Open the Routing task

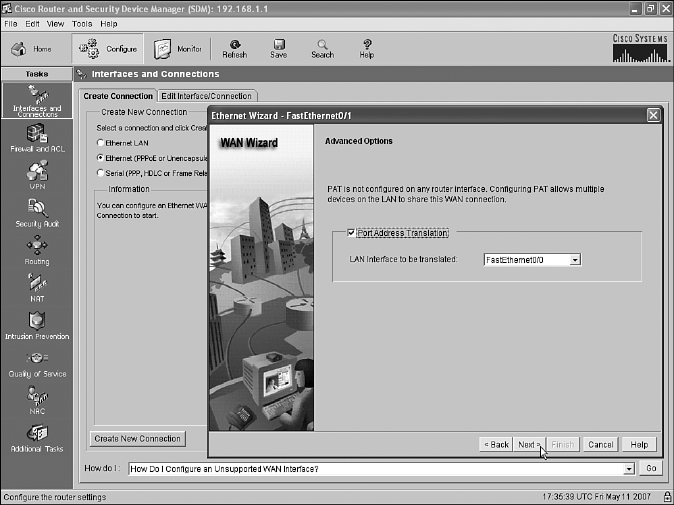37,251
